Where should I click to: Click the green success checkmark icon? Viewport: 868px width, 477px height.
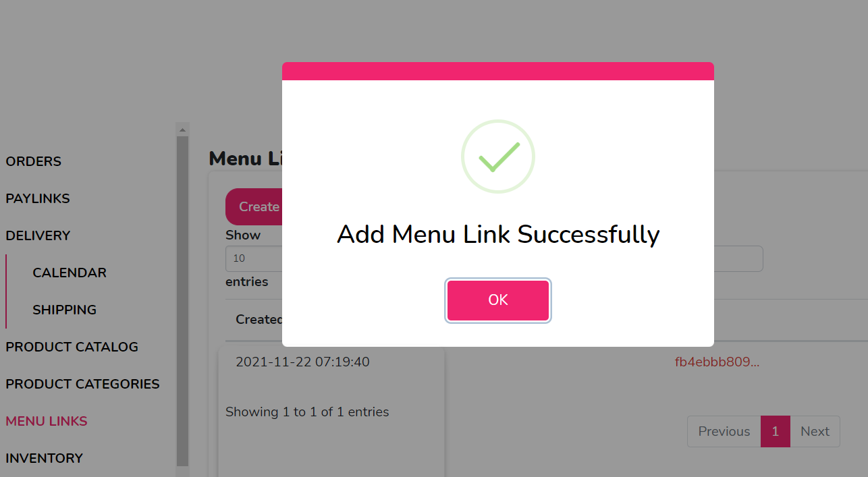pyautogui.click(x=498, y=157)
